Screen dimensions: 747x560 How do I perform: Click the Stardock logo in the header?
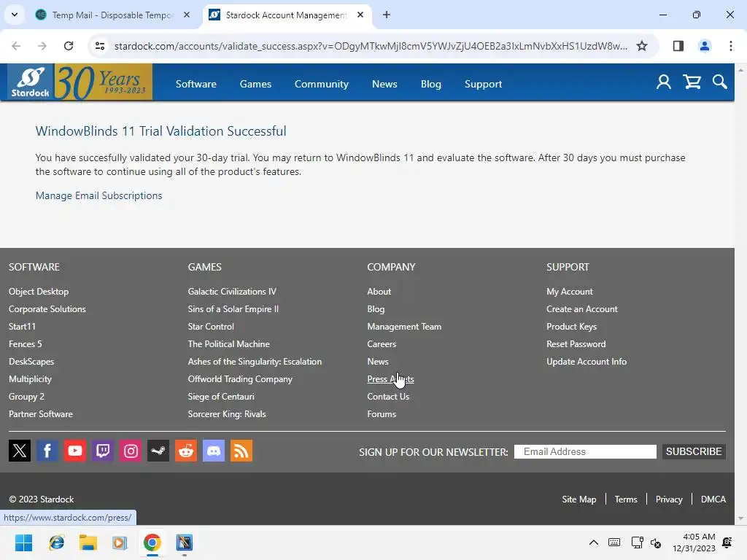[31, 82]
